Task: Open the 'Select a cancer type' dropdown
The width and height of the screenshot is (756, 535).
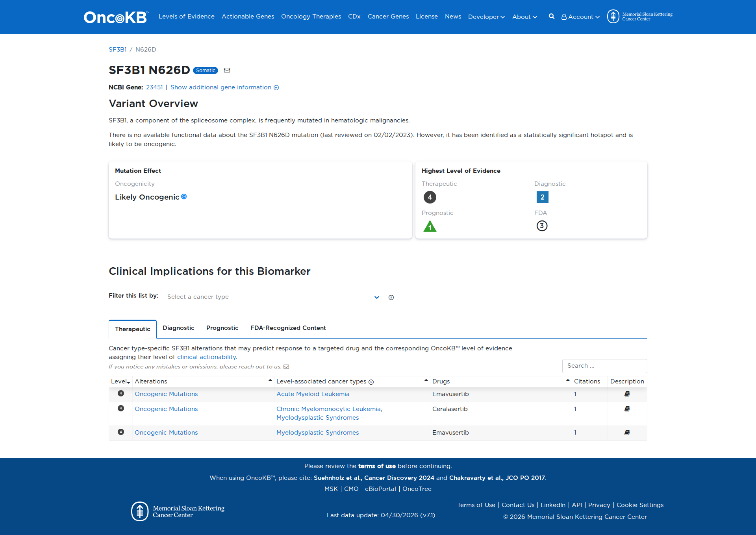Action: click(273, 297)
